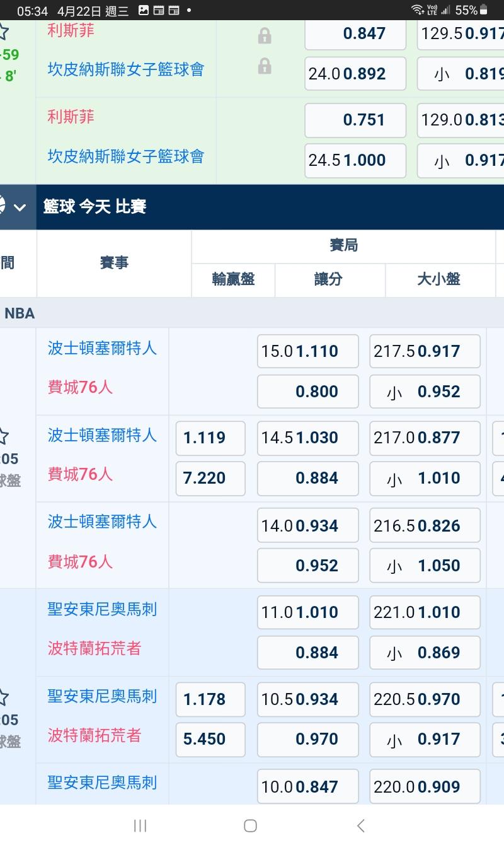Select over 217.5 at 0.917

point(425,351)
